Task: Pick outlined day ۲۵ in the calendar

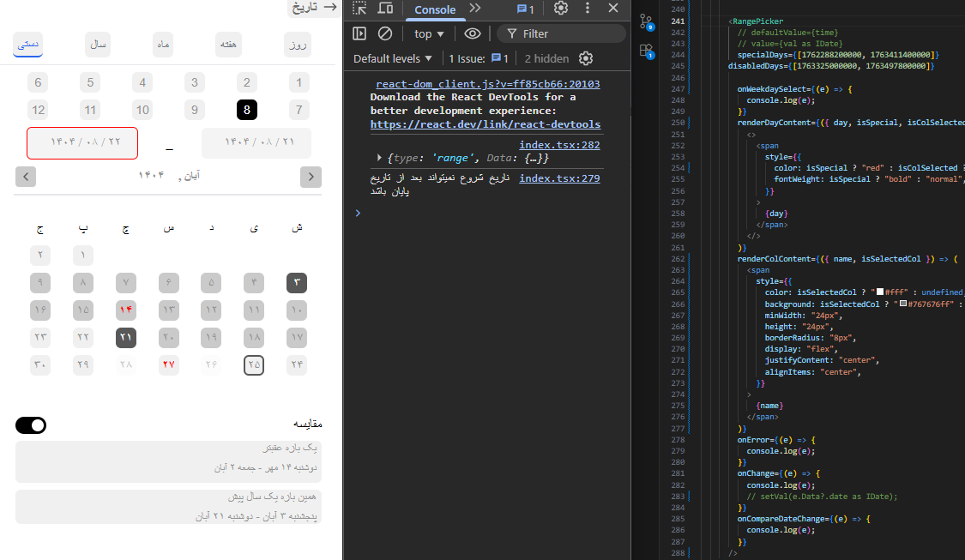Action: [x=254, y=365]
